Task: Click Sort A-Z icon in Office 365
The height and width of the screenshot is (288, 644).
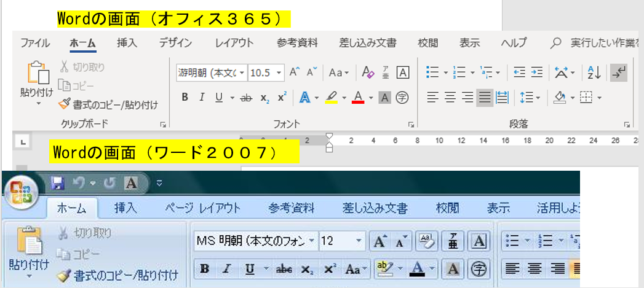Action: click(x=594, y=72)
